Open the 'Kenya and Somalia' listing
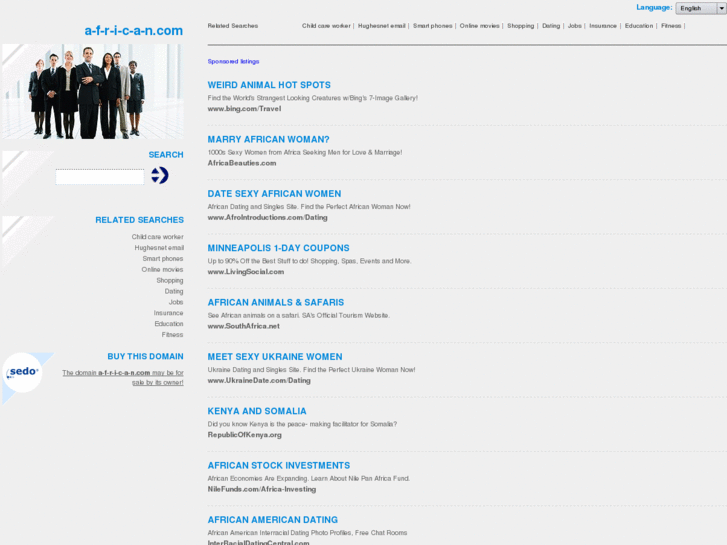Viewport: 727px width, 545px height. point(257,410)
